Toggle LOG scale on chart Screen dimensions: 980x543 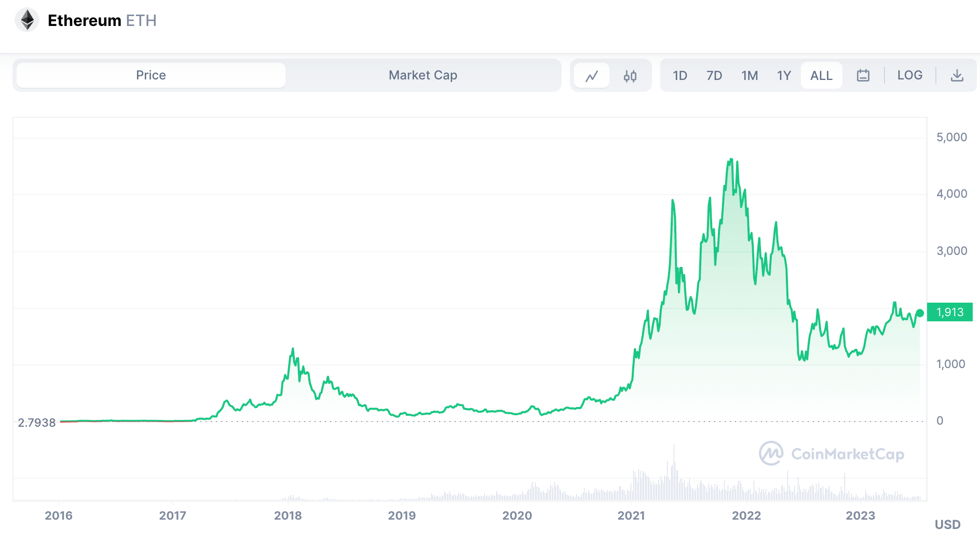point(910,75)
